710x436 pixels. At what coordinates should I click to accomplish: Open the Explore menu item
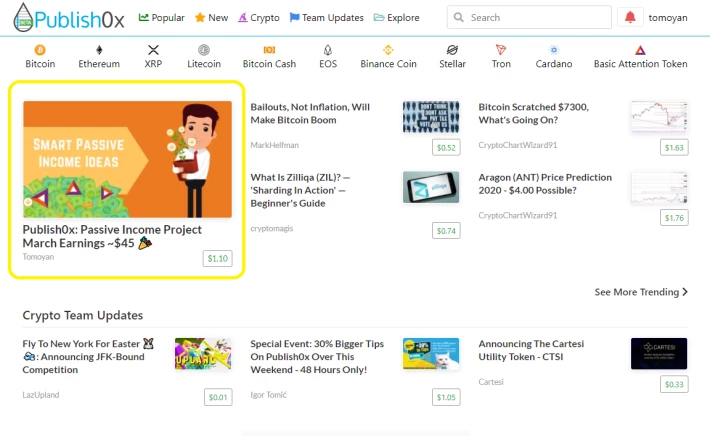(396, 18)
